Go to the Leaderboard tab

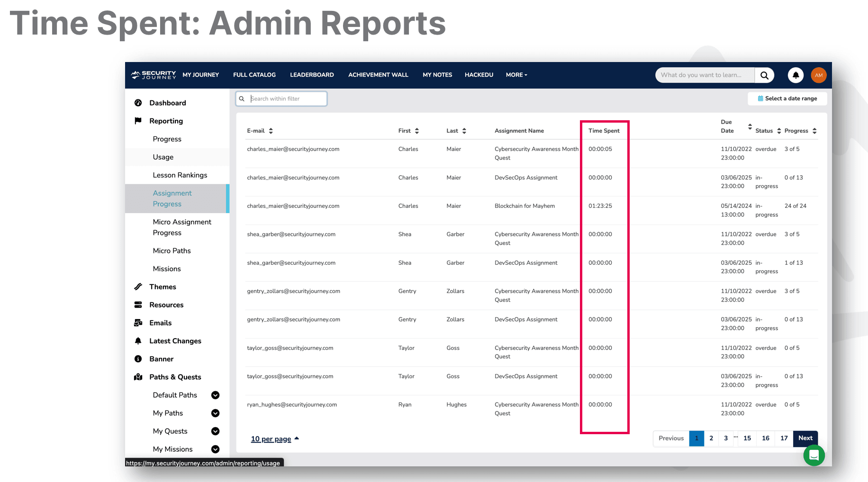coord(312,75)
